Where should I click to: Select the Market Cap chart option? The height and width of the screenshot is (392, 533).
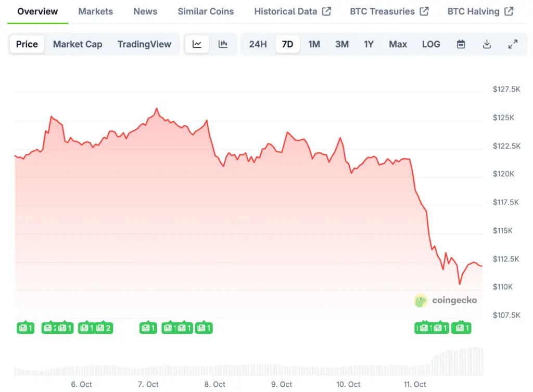coord(78,44)
